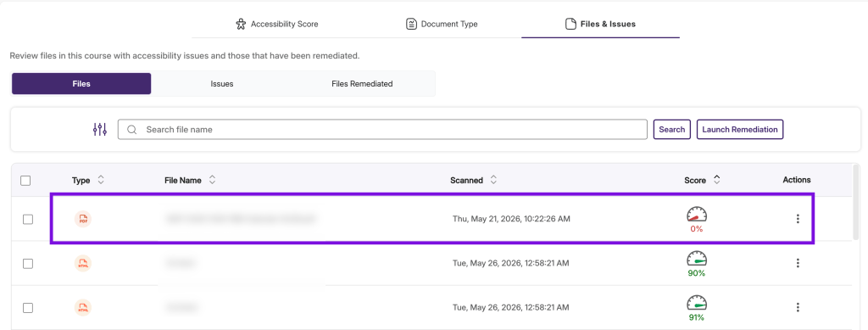Image resolution: width=868 pixels, height=330 pixels.
Task: Click Launch Remediation button
Action: click(740, 130)
